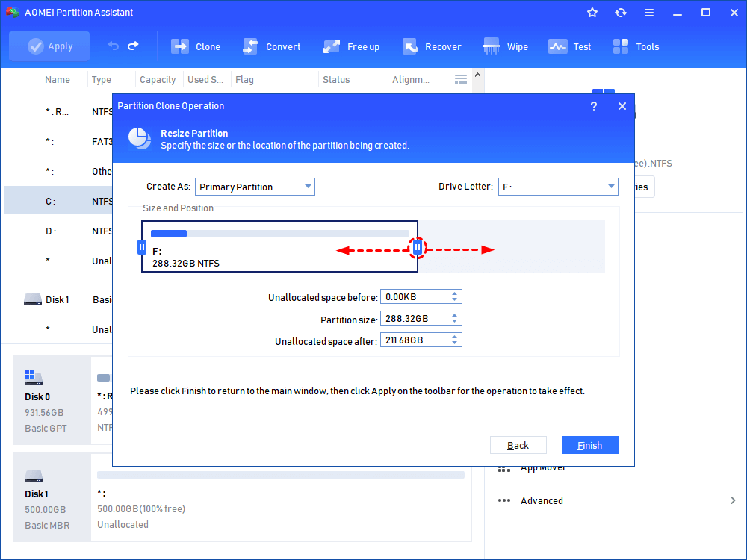This screenshot has width=747, height=560.
Task: Click the Resize Partition pie chart icon
Action: pos(140,139)
